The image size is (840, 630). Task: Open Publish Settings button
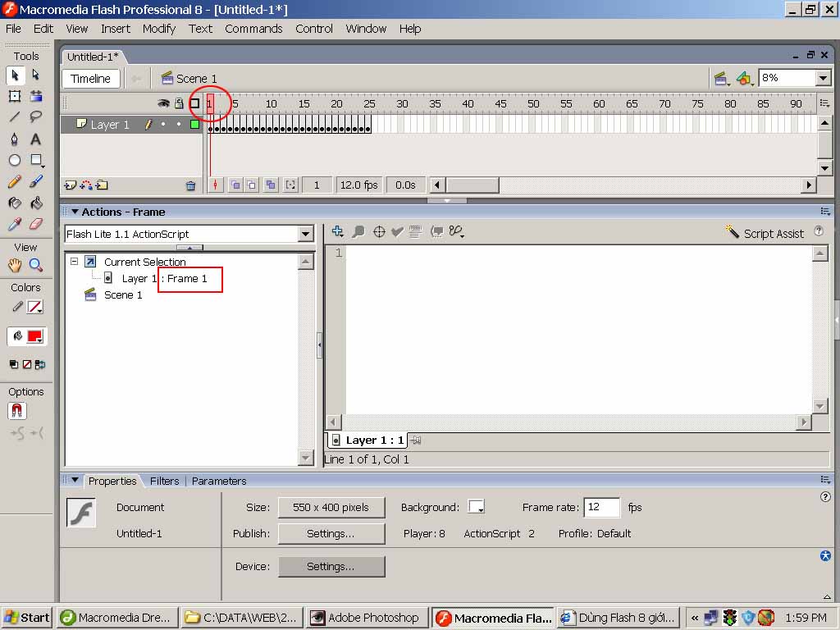331,533
